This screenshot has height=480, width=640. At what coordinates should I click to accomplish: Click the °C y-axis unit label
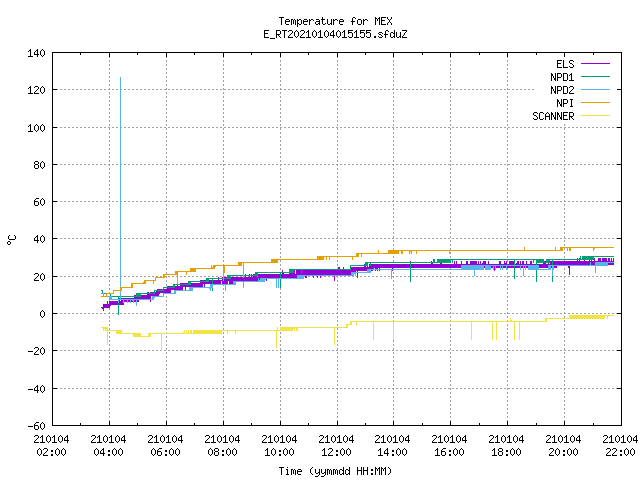(x=11, y=240)
